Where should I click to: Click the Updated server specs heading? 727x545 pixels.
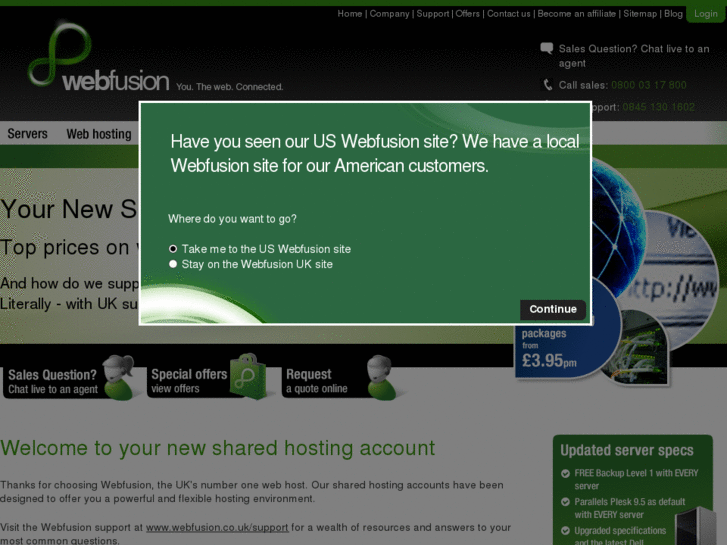(x=626, y=450)
